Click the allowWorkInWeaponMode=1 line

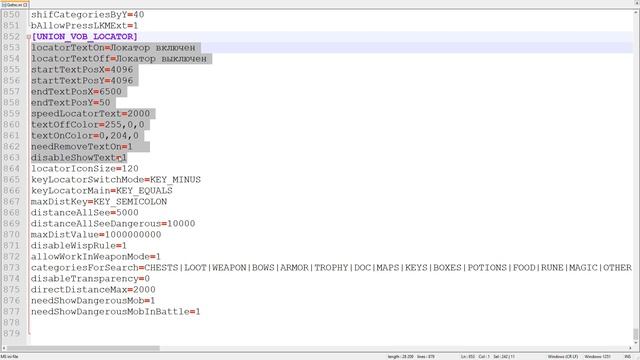[x=96, y=257]
